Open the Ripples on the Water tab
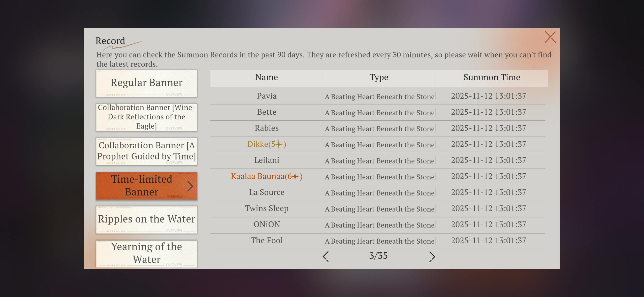Image resolution: width=644 pixels, height=297 pixels. click(146, 219)
